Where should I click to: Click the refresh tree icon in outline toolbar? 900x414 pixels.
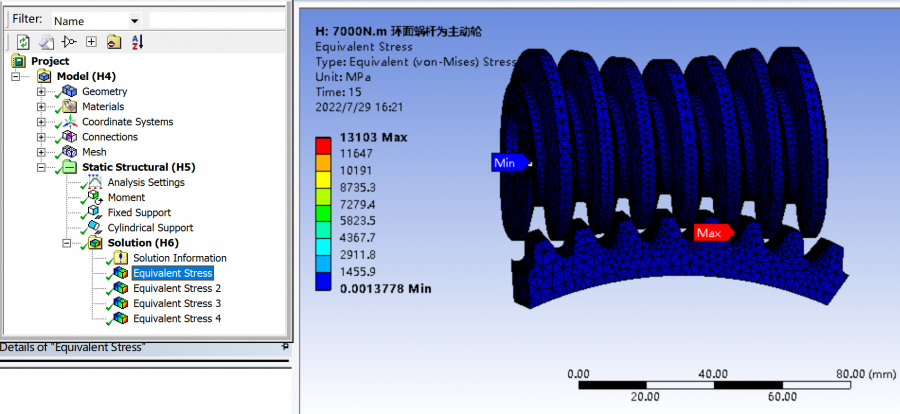click(23, 42)
